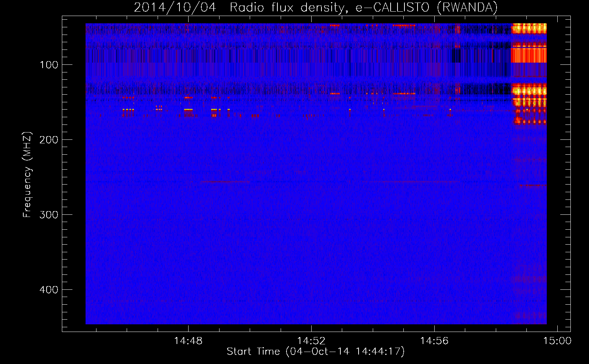The height and width of the screenshot is (364, 589).
Task: Click the 14:52 time tick label
Action: 311,341
